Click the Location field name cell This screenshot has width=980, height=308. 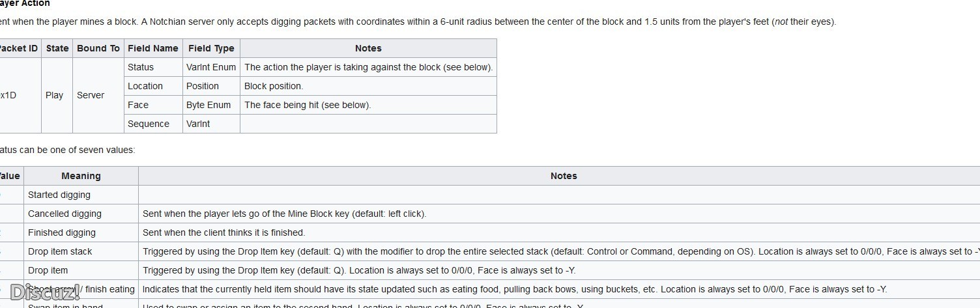pyautogui.click(x=153, y=86)
